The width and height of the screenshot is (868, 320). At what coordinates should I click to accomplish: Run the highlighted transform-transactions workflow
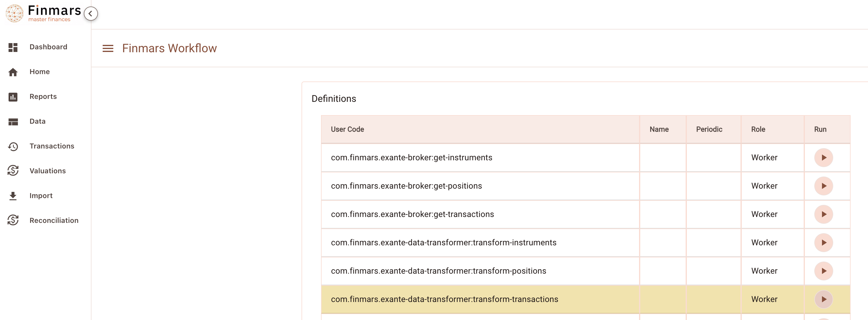823,299
